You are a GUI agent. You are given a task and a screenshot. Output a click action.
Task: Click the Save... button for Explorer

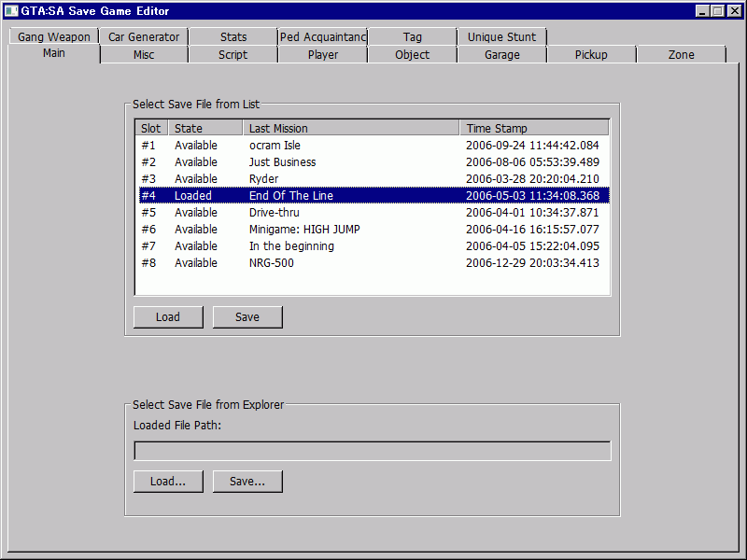point(247,482)
